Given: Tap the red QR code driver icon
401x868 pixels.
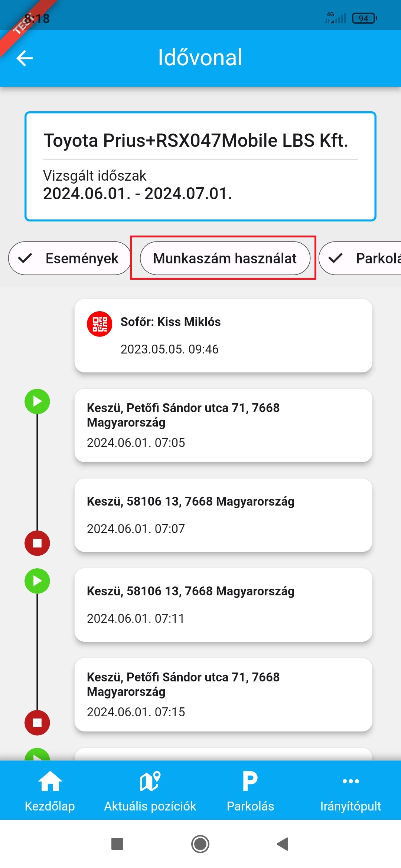Looking at the screenshot, I should click(x=100, y=324).
